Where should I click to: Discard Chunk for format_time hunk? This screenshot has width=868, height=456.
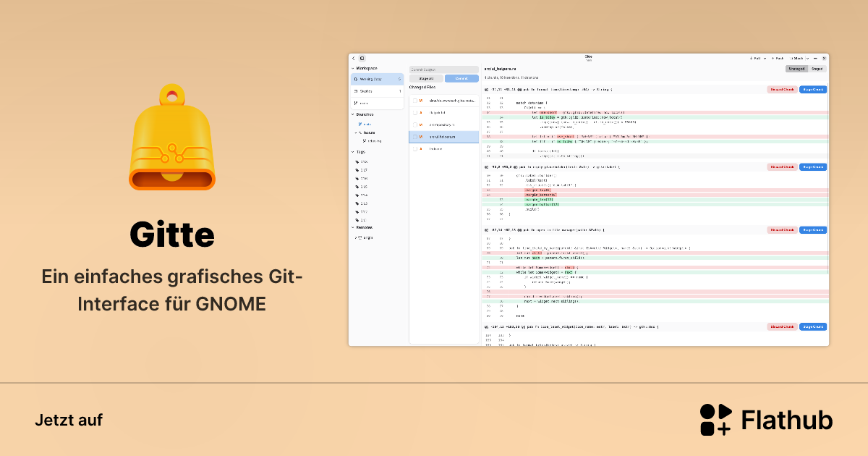point(782,90)
